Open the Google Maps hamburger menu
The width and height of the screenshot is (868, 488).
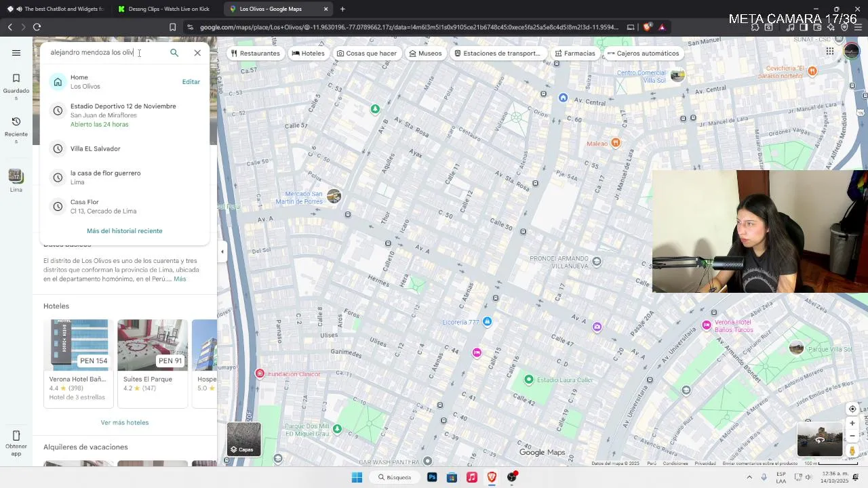tap(16, 53)
